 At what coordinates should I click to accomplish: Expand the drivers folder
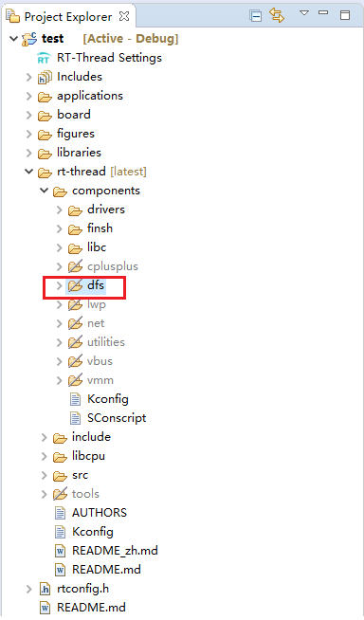coord(60,210)
